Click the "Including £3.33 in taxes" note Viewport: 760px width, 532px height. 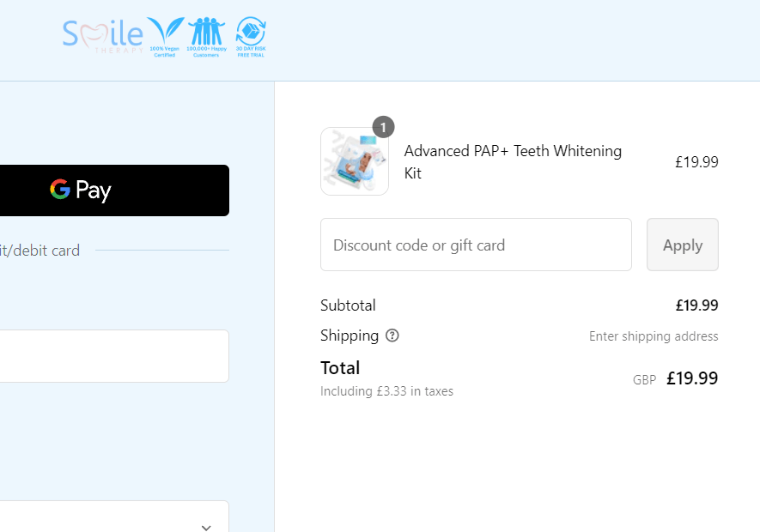pos(386,391)
